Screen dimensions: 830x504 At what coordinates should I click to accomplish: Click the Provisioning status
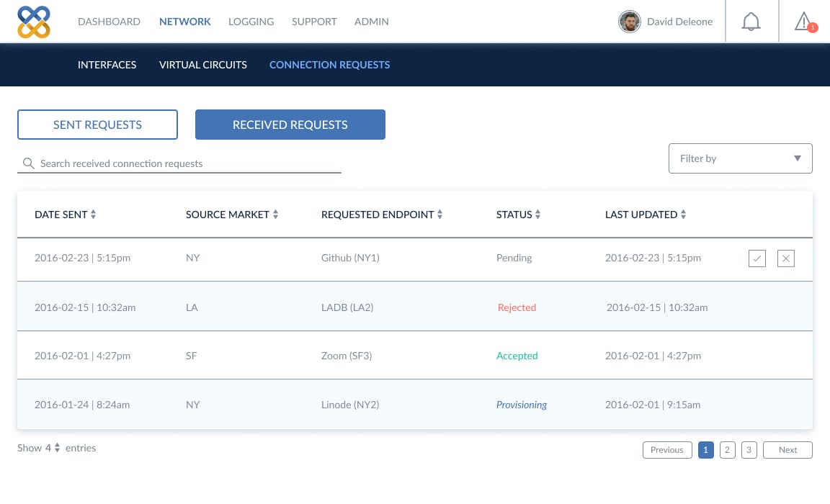pos(522,405)
